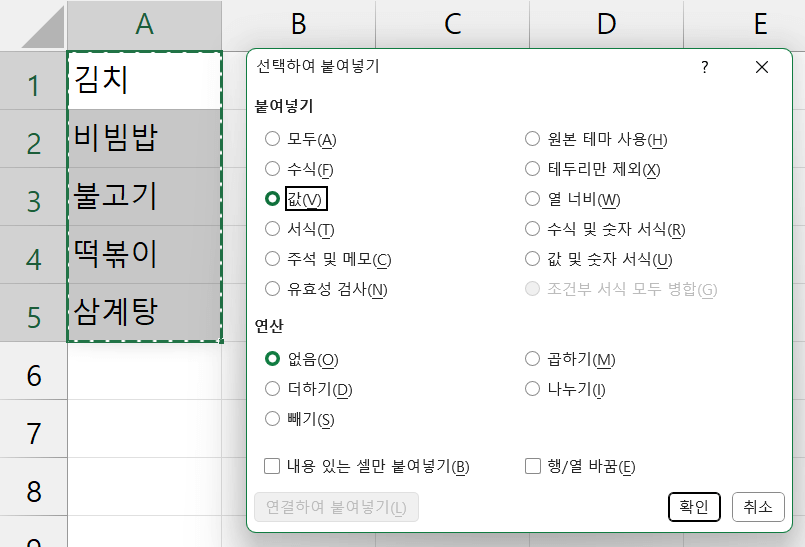
Task: Click the 취소 button
Action: click(758, 507)
